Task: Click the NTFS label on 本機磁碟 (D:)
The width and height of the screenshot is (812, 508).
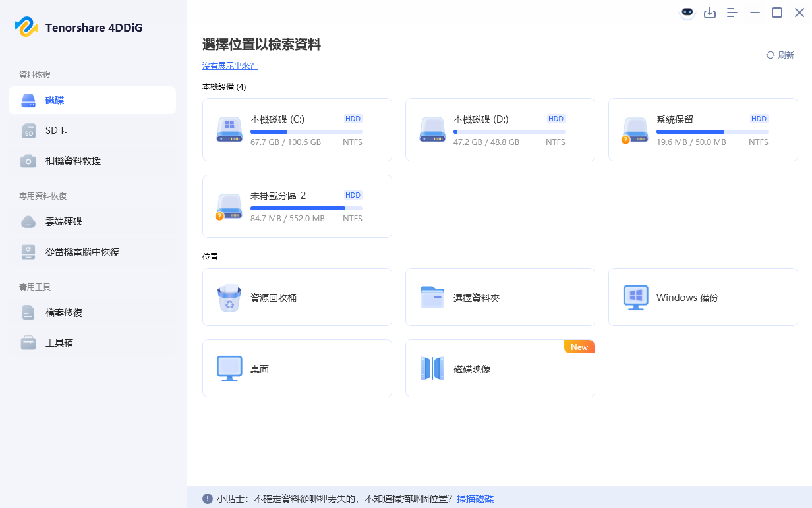Action: tap(556, 142)
